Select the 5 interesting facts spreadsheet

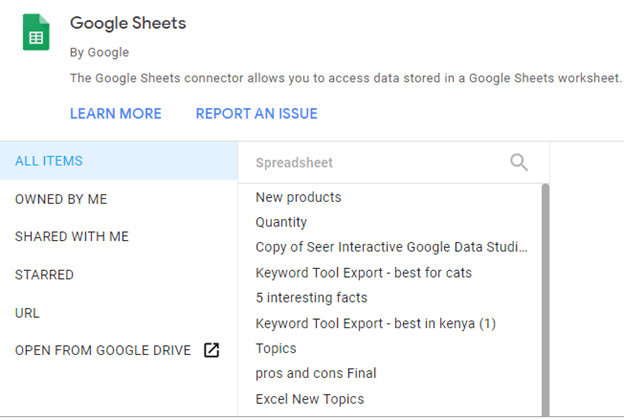tap(311, 298)
